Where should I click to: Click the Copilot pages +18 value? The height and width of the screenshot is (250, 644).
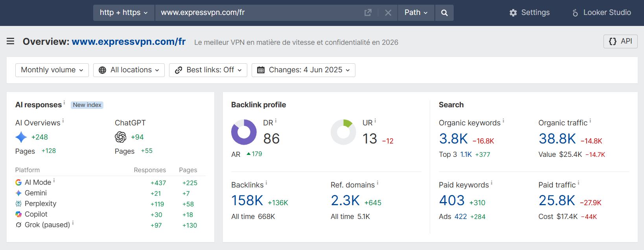188,215
